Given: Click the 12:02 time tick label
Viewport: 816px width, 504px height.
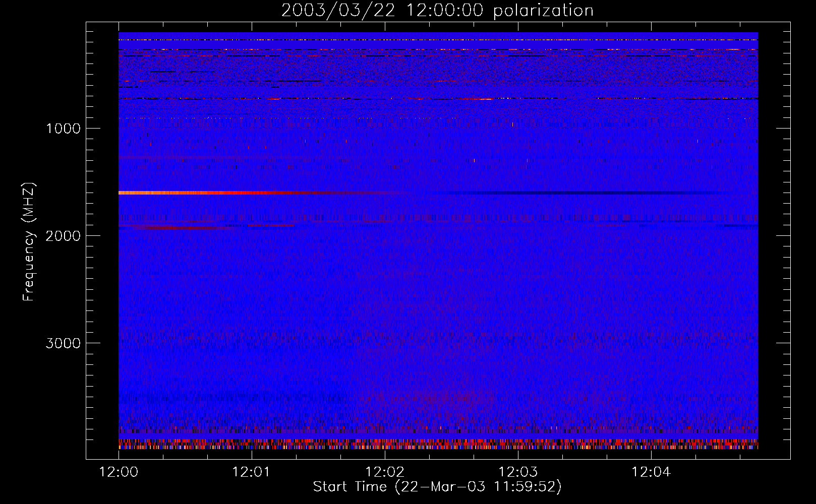Looking at the screenshot, I should pyautogui.click(x=385, y=472).
